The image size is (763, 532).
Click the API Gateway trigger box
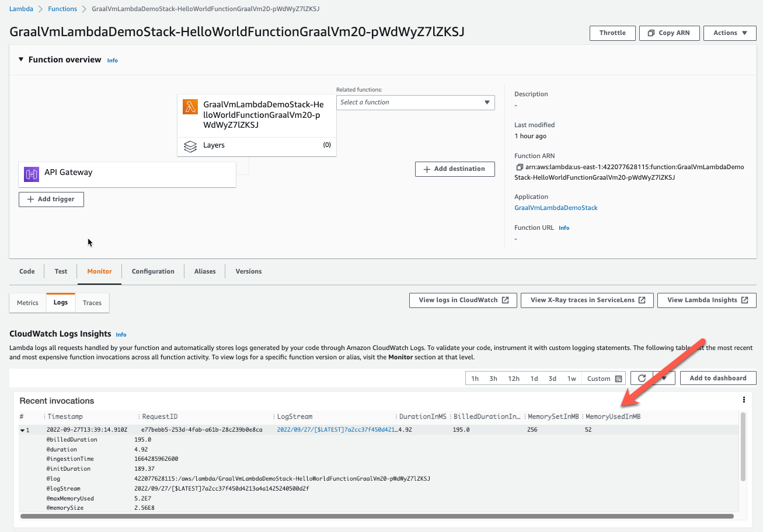coord(127,174)
